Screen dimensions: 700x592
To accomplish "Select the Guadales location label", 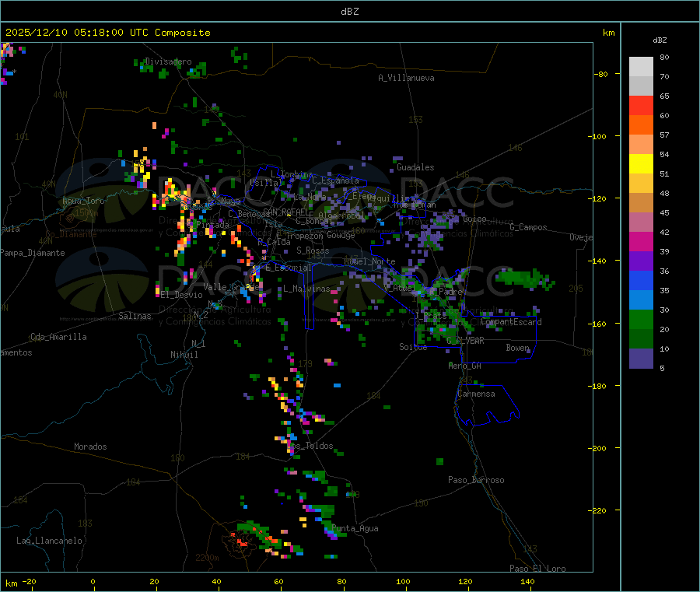I will (415, 167).
